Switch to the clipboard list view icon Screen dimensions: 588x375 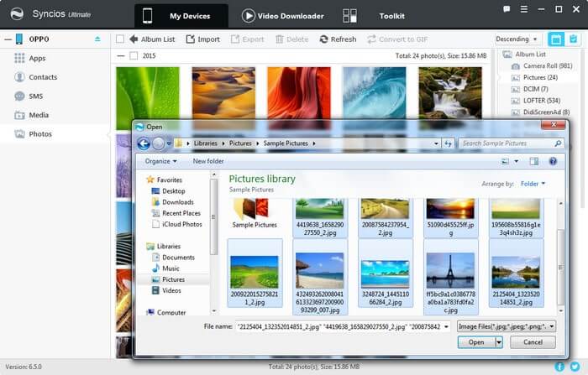click(x=573, y=39)
